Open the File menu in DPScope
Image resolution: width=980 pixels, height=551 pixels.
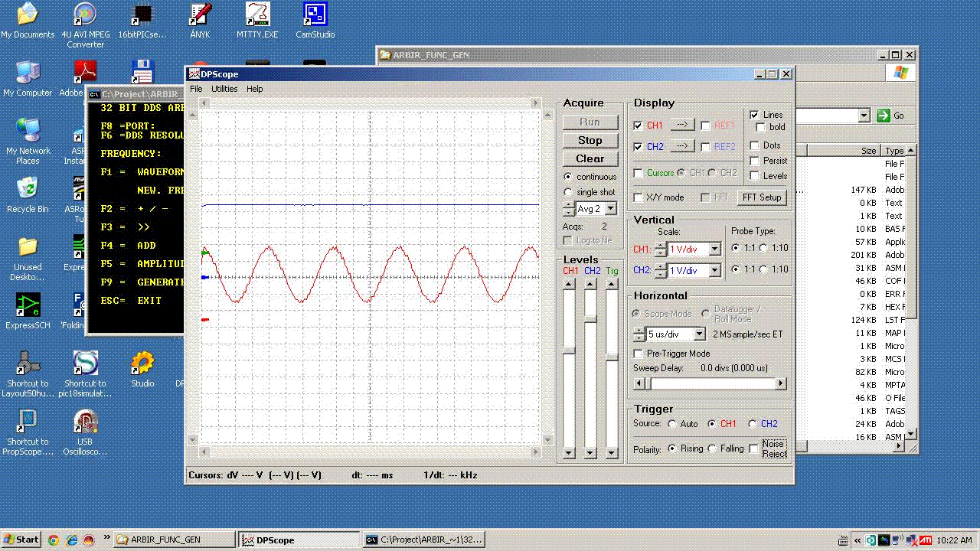point(196,89)
